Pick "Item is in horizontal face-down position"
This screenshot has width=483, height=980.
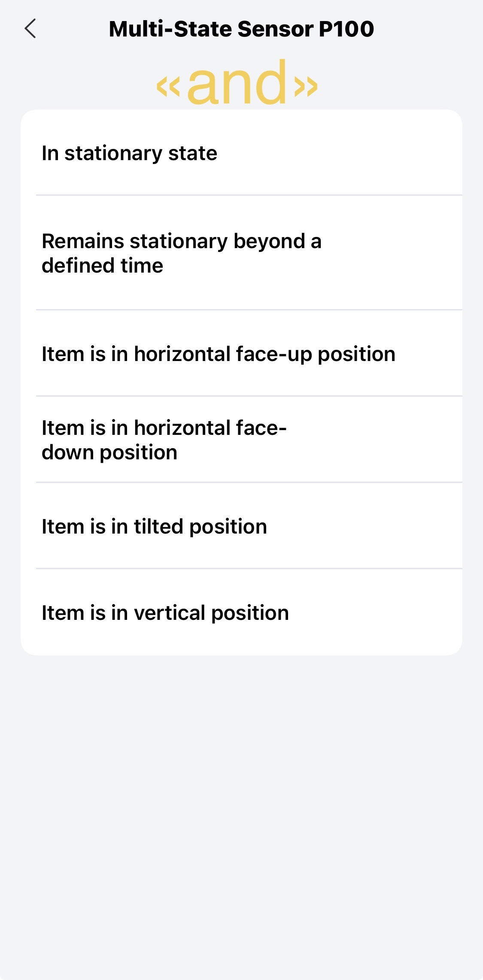(241, 440)
